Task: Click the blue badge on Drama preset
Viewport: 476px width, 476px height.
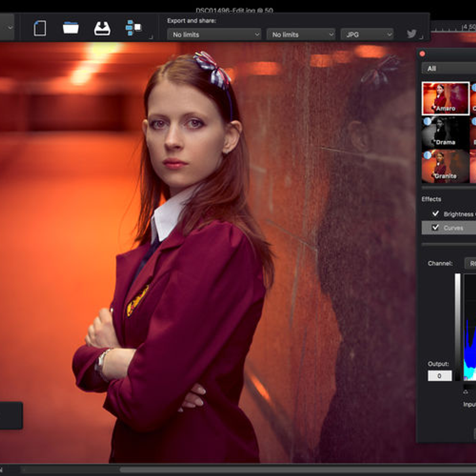Action: tap(427, 121)
